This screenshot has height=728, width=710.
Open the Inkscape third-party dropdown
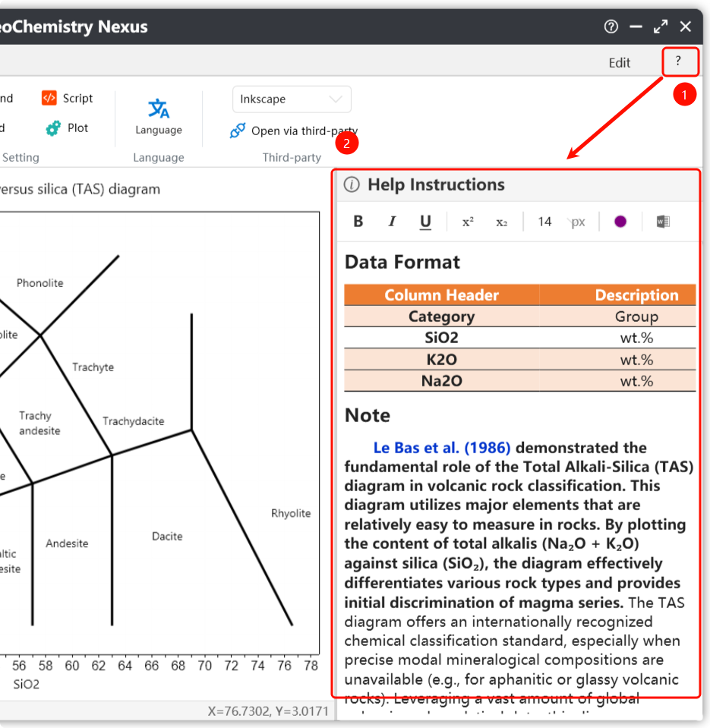(292, 99)
